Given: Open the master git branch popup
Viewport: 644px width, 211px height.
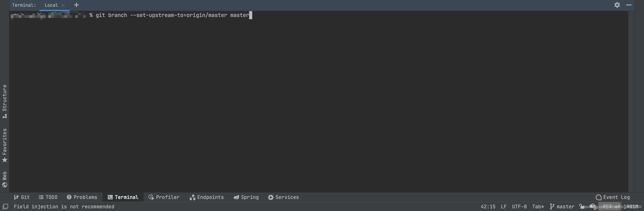Looking at the screenshot, I should 562,207.
